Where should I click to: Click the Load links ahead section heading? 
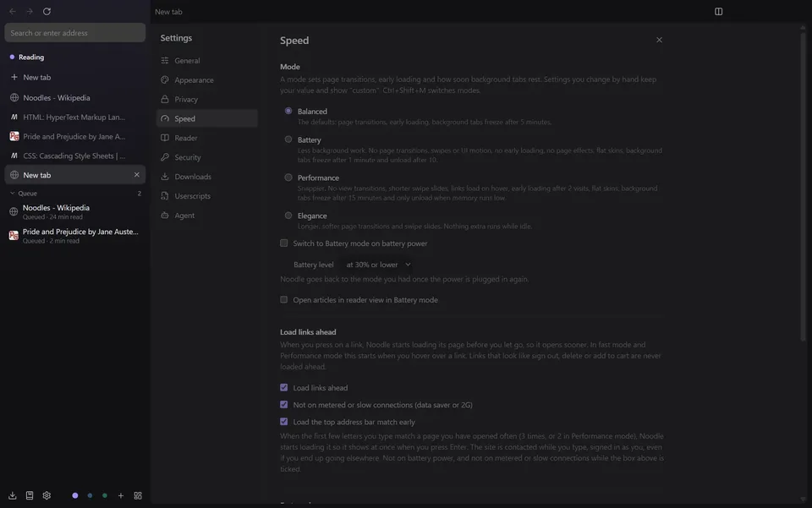click(308, 332)
